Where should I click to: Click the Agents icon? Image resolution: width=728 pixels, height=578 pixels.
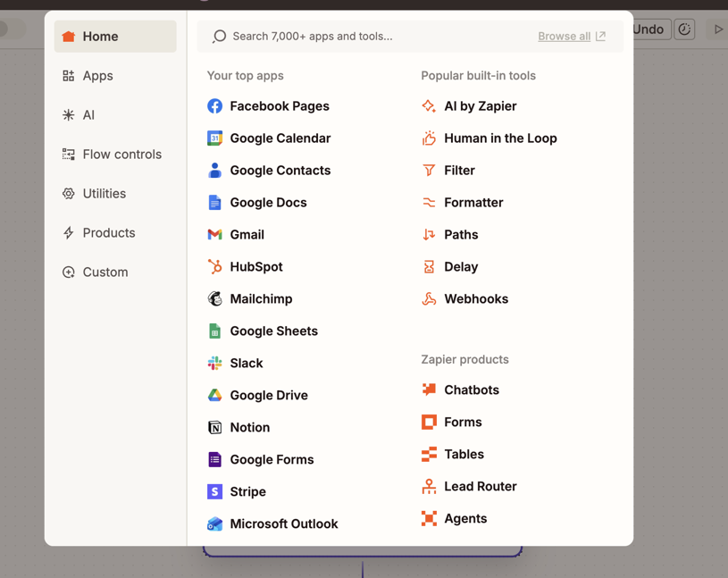click(x=429, y=518)
